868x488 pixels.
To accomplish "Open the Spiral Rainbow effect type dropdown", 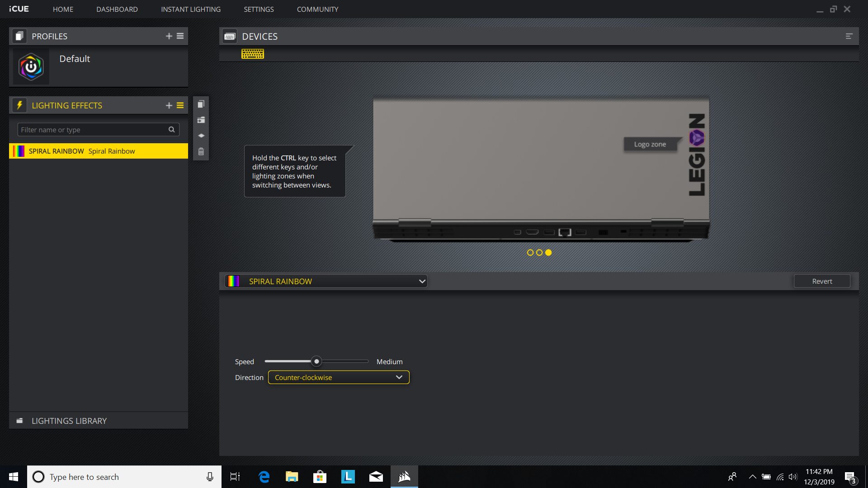I will (x=326, y=281).
